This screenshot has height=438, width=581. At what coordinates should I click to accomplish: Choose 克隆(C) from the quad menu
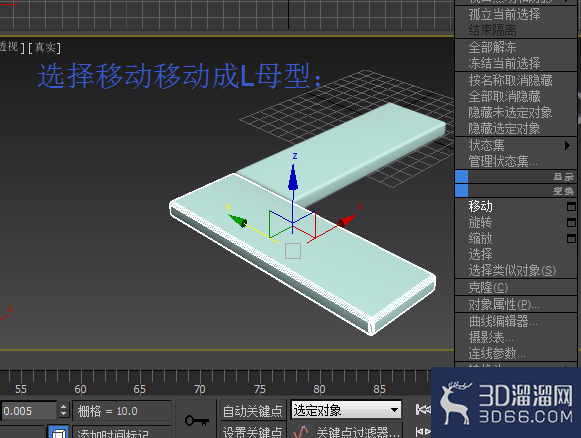coord(488,288)
